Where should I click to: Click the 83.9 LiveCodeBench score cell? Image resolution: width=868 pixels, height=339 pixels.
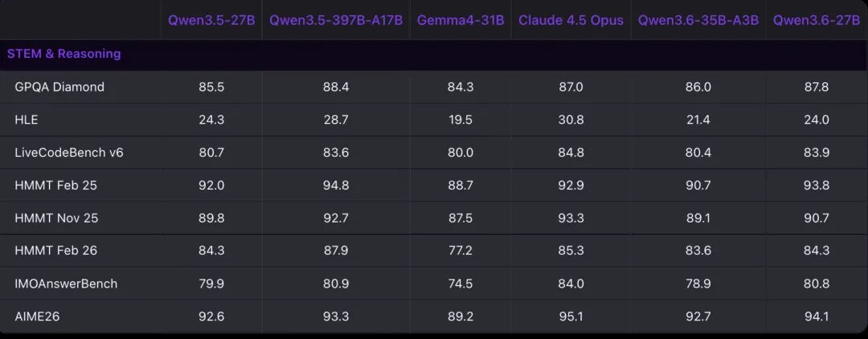click(x=817, y=153)
